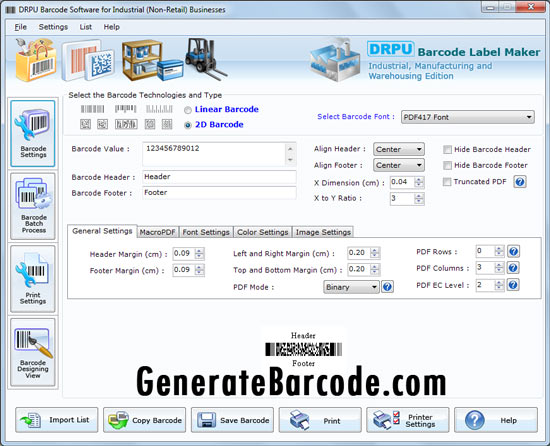Click help icon beside PDF Mode
This screenshot has height=446, width=550.
(x=387, y=287)
